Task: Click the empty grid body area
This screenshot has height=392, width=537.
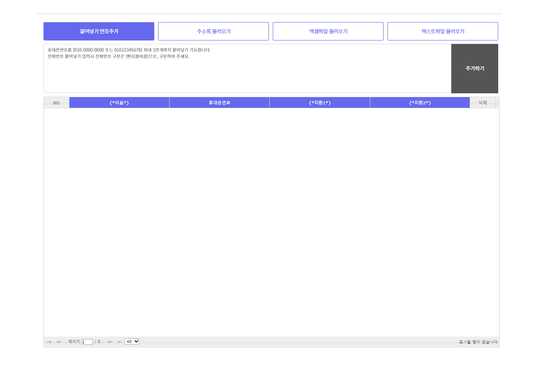Action: [x=271, y=222]
